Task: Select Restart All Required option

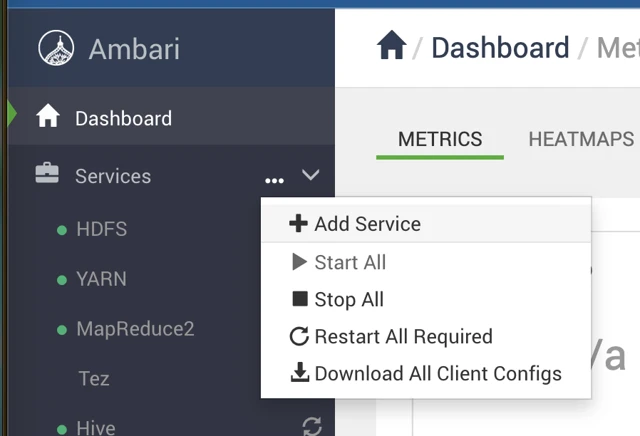Action: coord(426,336)
